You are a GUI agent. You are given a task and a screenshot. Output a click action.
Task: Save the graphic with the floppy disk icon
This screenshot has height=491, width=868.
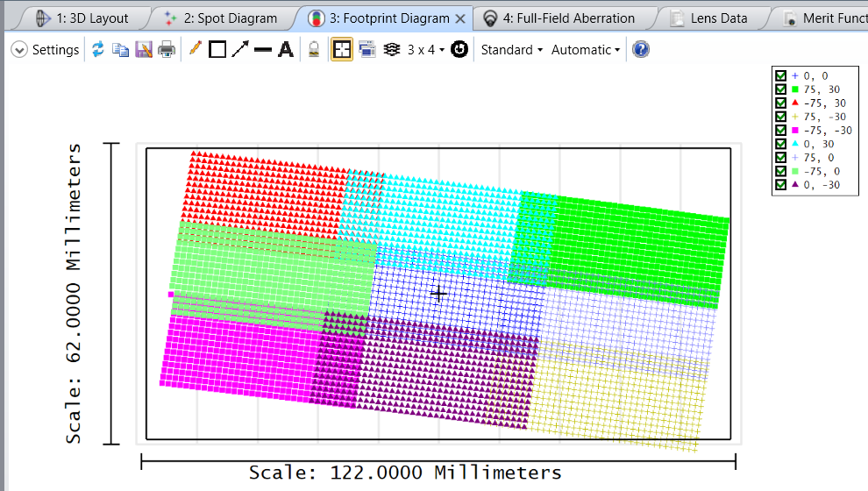coord(144,50)
